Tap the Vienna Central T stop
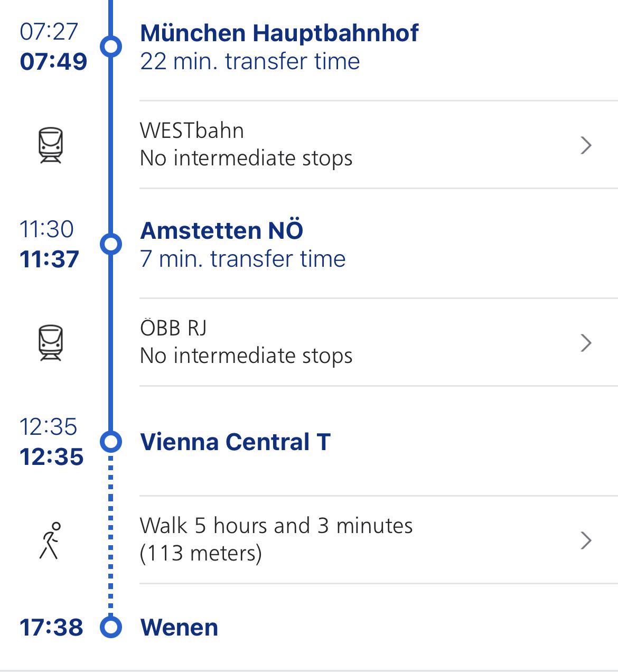Image resolution: width=618 pixels, height=672 pixels. point(235,442)
